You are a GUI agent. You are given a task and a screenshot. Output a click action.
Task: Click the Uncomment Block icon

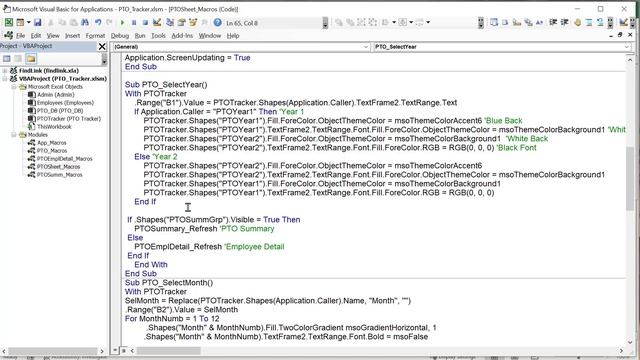coord(600,22)
